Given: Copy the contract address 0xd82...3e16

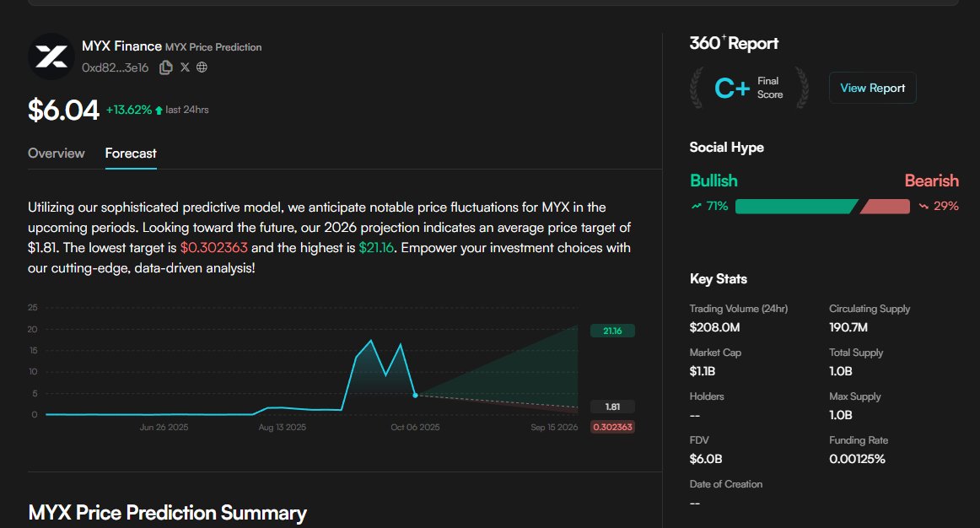Looking at the screenshot, I should point(165,67).
